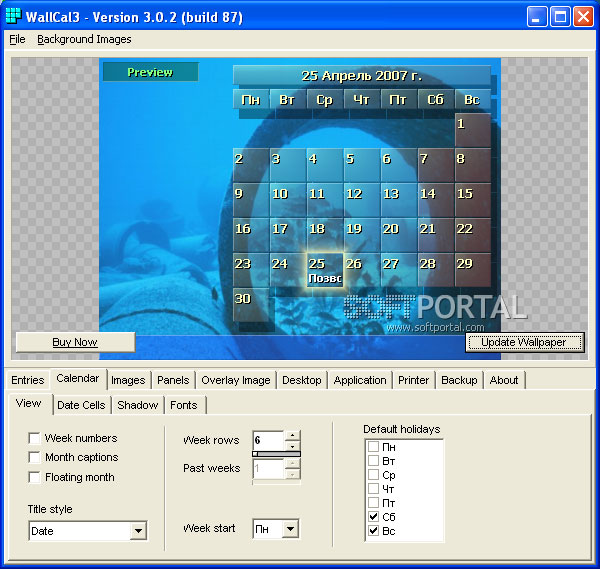Select the Calendar tab
The image size is (600, 569).
coord(78,378)
